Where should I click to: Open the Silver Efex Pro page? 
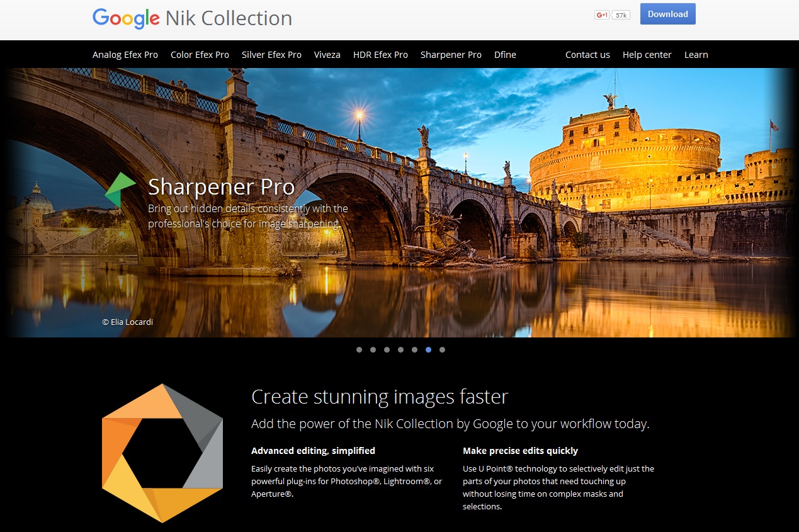[271, 55]
